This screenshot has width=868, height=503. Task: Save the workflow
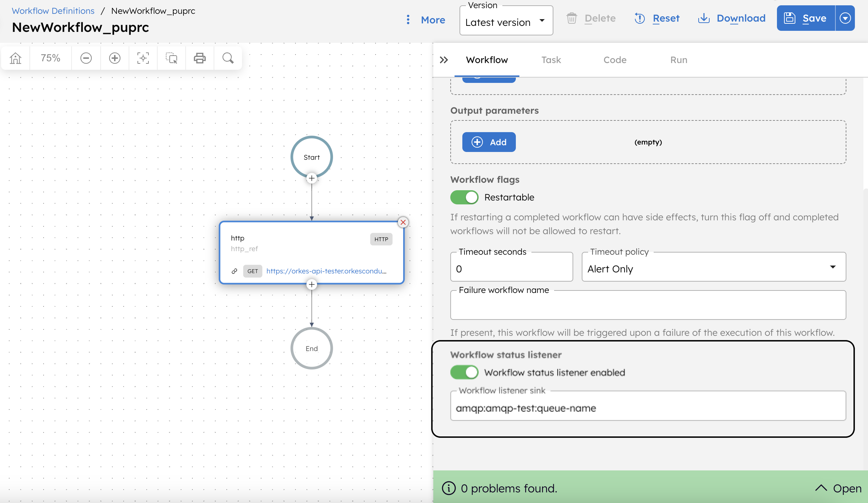806,18
